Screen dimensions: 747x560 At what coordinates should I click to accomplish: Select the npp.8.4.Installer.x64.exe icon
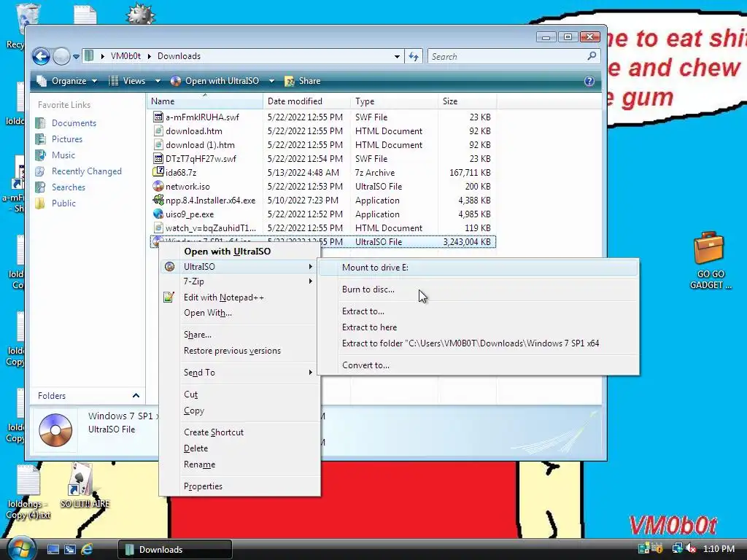(158, 200)
